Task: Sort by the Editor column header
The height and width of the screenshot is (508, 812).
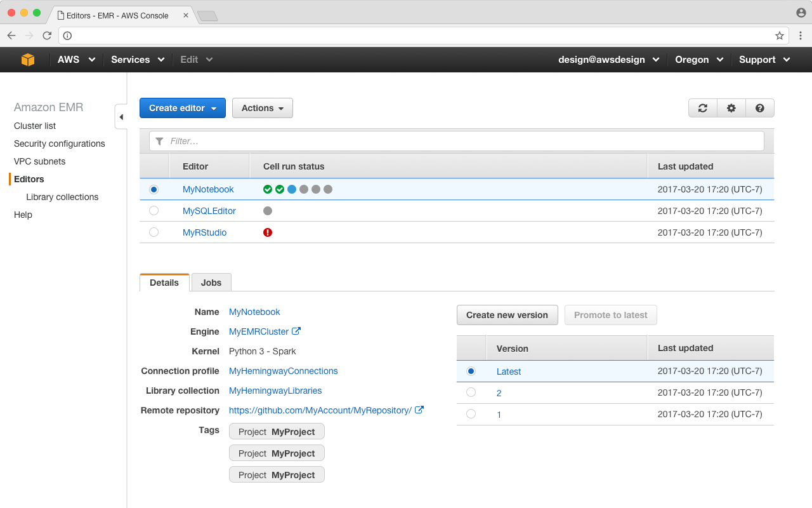Action: click(209, 166)
